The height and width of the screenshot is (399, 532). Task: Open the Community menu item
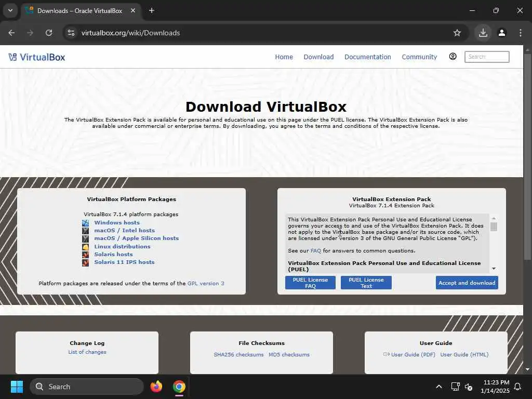click(419, 57)
